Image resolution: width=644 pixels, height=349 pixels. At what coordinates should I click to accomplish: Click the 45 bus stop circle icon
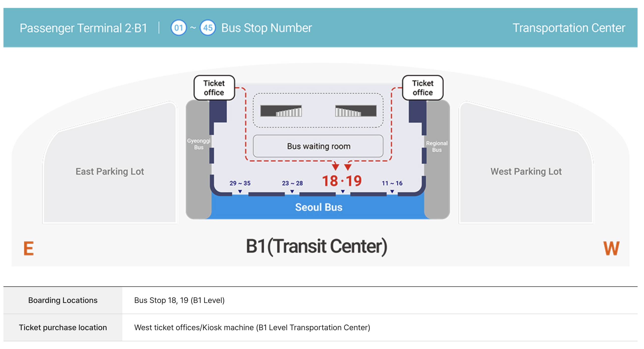[208, 28]
